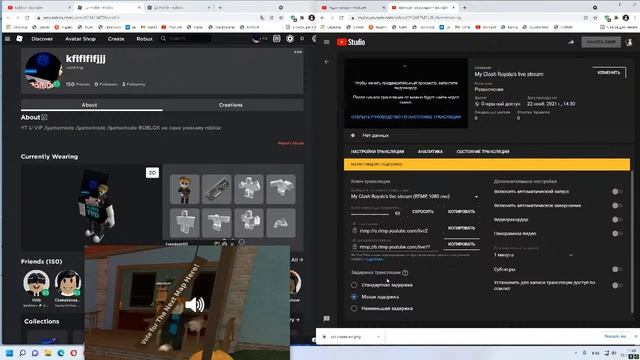640x360 pixels.
Task: Open File Explorer from the taskbar
Action: coord(48,353)
